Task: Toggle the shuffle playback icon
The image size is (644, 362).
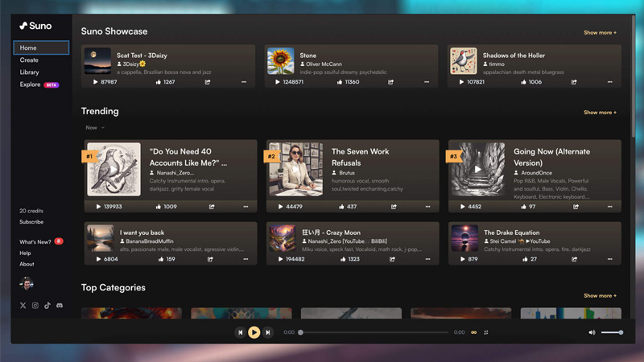Action: [x=486, y=332]
